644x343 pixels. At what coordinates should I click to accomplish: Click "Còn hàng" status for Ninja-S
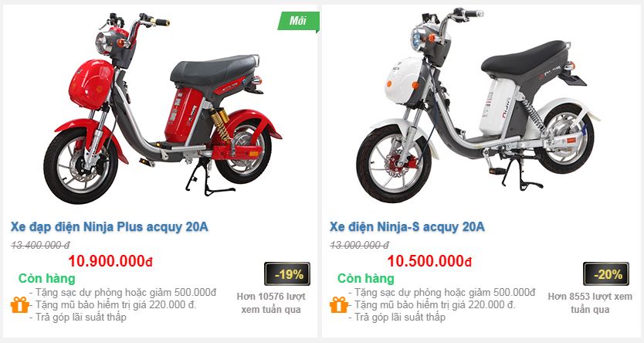pyautogui.click(x=366, y=279)
